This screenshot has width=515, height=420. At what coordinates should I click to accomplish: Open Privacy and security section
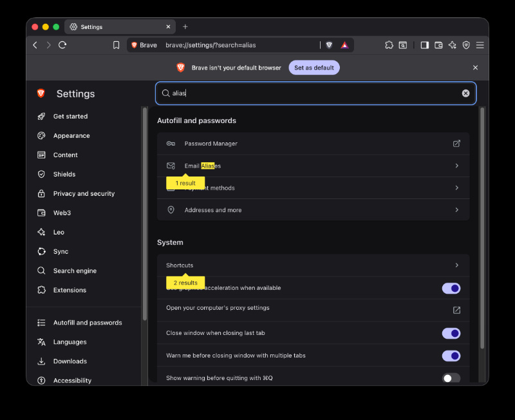point(84,193)
